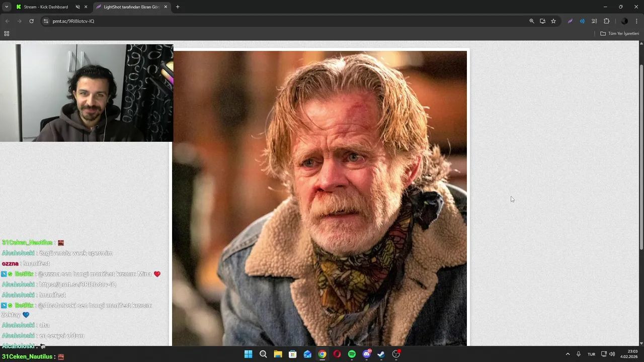644x362 pixels.
Task: Open File Explorer from the taskbar
Action: (x=278, y=354)
